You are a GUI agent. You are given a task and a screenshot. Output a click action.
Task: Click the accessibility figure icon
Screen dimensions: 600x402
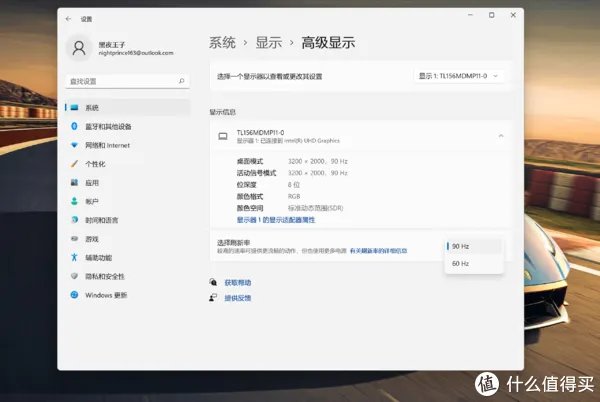point(75,257)
